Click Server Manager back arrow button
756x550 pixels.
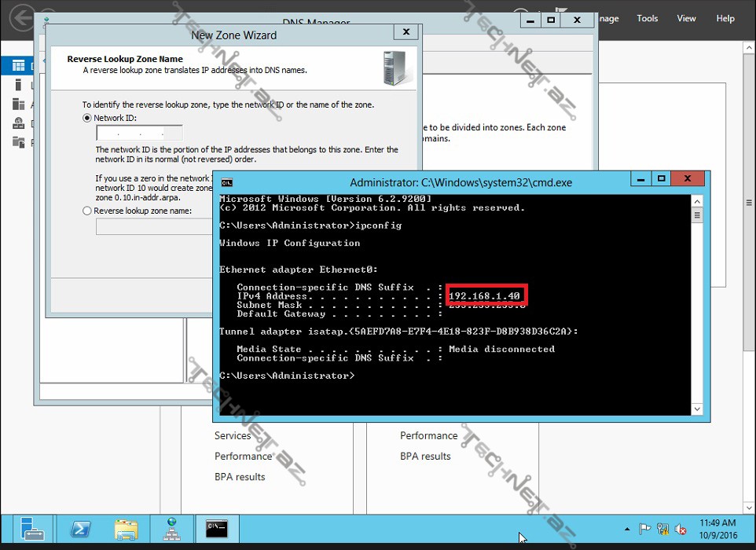point(22,18)
